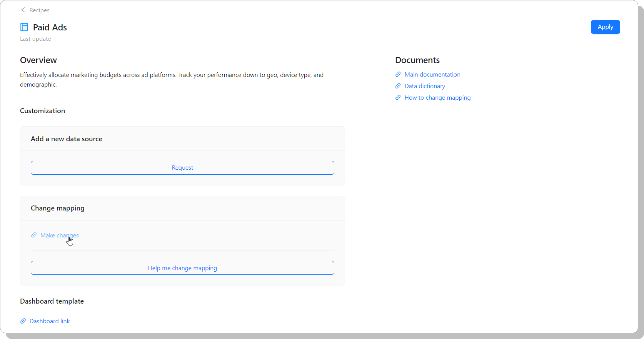Screen dimensions: 644x339
Task: Click the chain icon beside Main documentation
Action: point(398,75)
